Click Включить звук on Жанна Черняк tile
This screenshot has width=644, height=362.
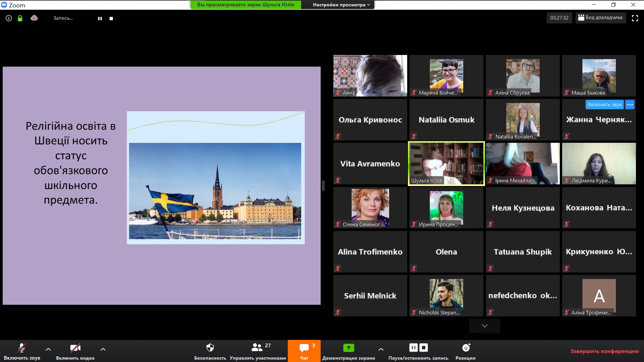click(604, 105)
